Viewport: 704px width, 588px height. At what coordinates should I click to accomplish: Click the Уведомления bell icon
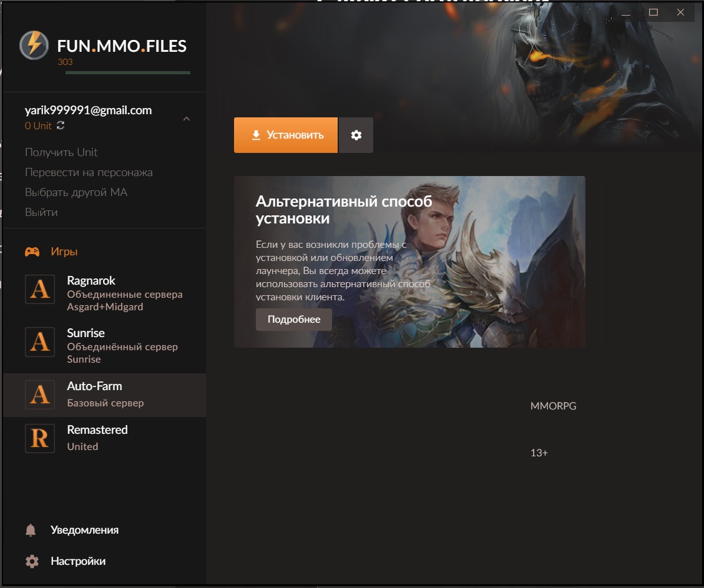pyautogui.click(x=31, y=530)
